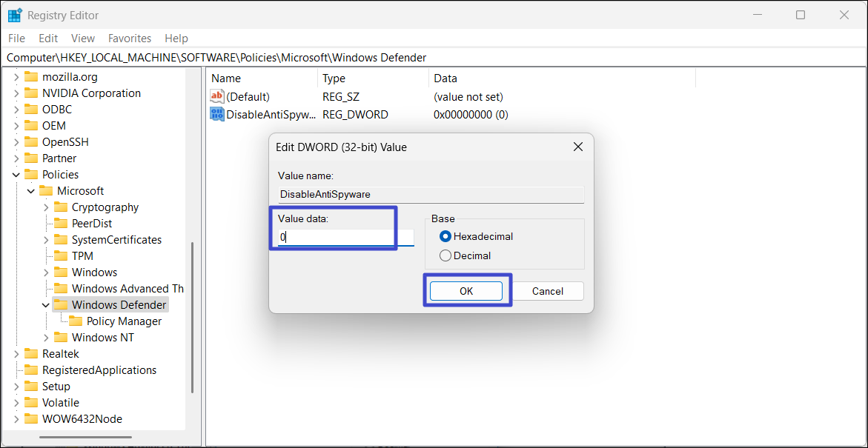Screen dimensions: 868x448
Task: Select the DisableAntiSpyware DWORD value icon
Action: coord(217,115)
